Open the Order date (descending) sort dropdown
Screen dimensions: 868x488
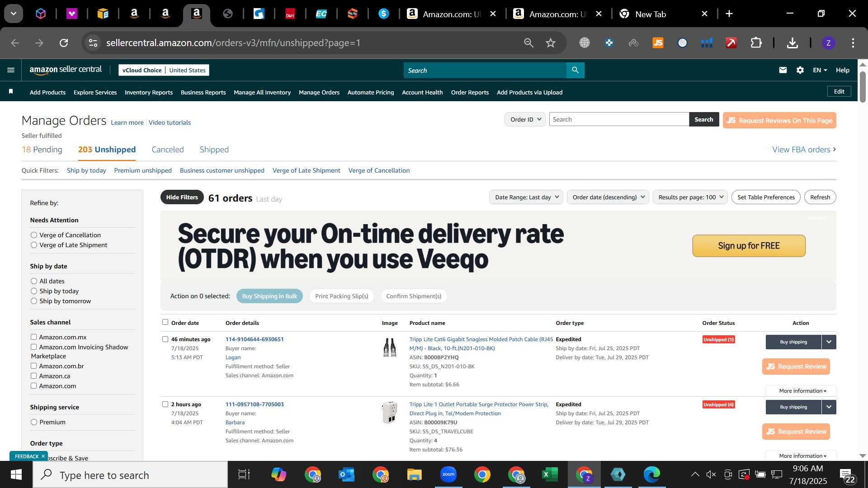pyautogui.click(x=608, y=197)
